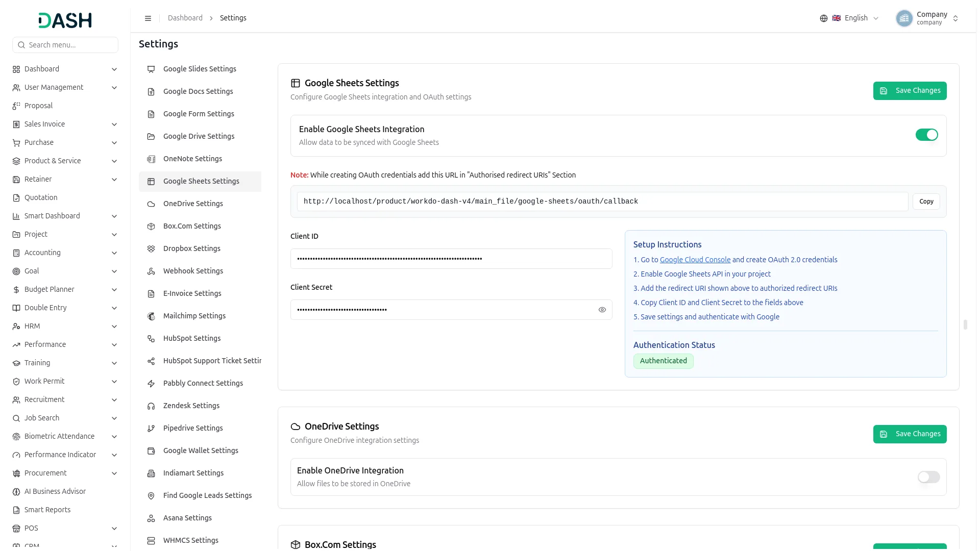Open Google Sheets Settings menu item

(x=200, y=182)
